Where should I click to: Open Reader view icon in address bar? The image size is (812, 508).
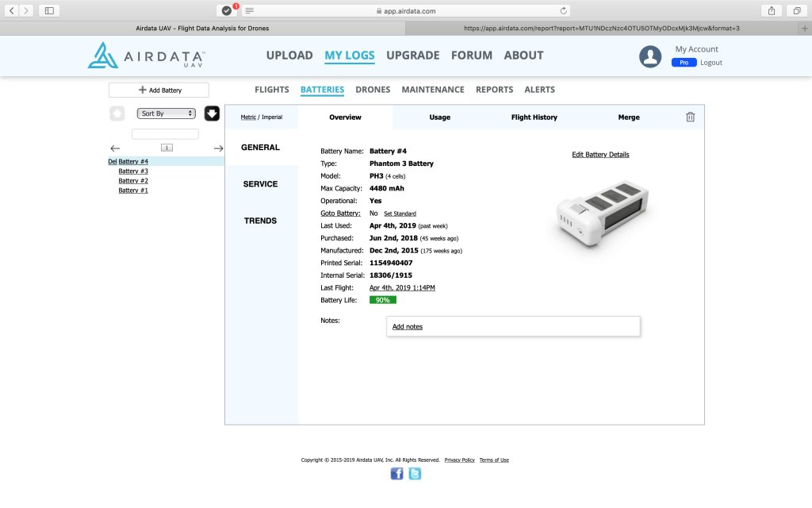coord(250,10)
